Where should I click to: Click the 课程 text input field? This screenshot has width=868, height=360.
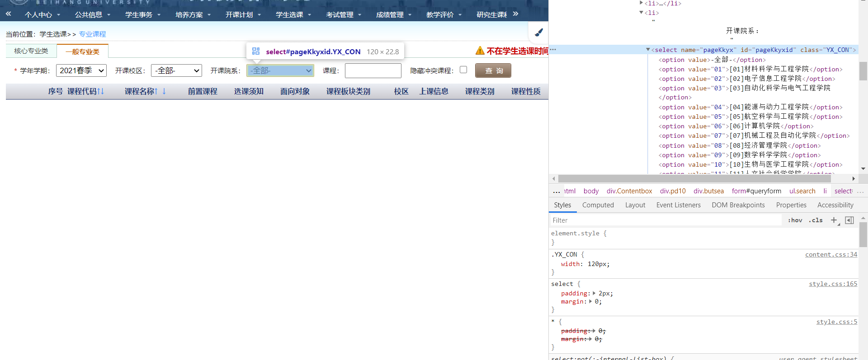pos(373,70)
